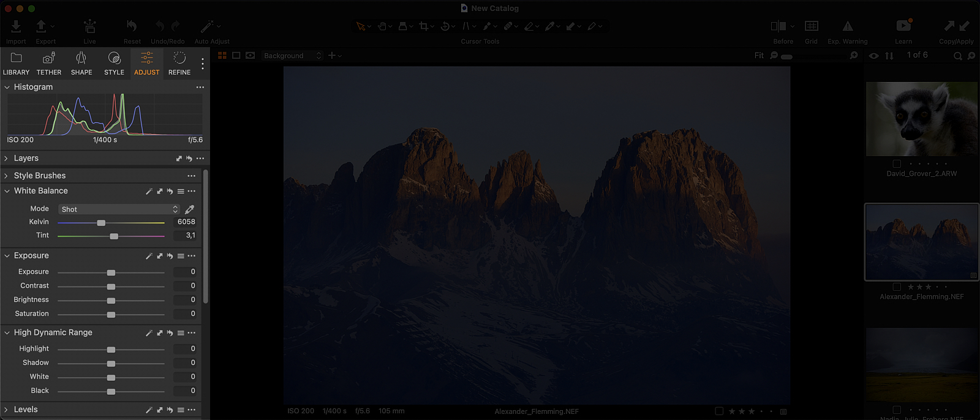Toggle proof margin eye view icon
980x420 pixels.
251,56
